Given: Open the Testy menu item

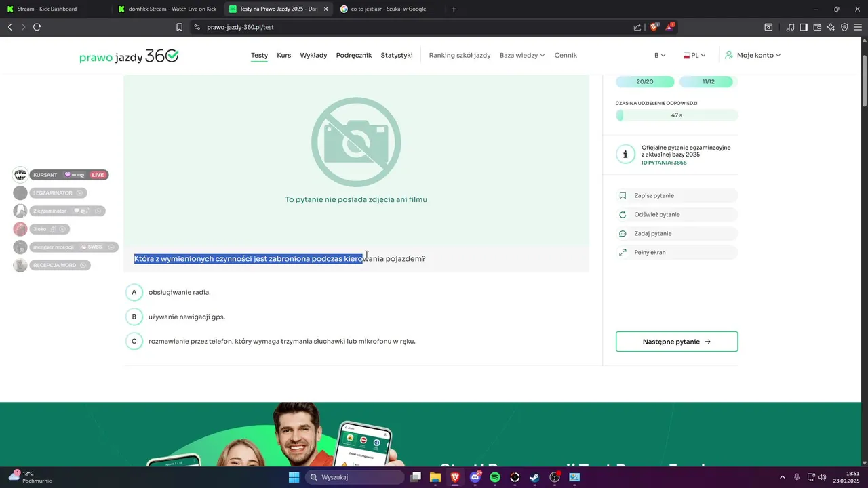Looking at the screenshot, I should click(x=259, y=56).
